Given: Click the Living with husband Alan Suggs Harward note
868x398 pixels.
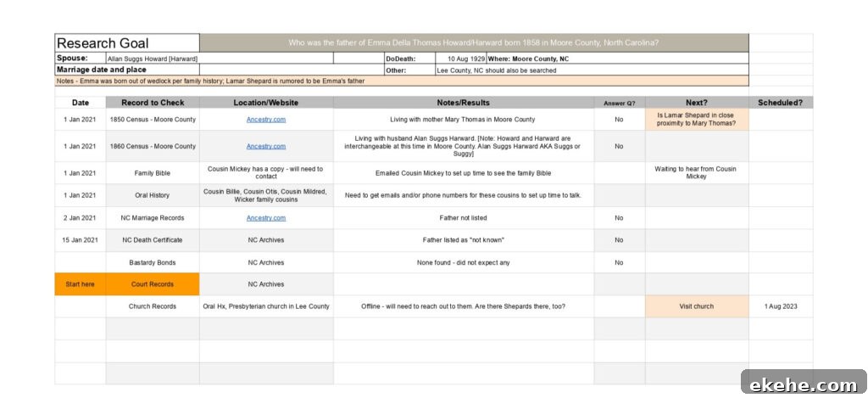Looking at the screenshot, I should tap(464, 146).
